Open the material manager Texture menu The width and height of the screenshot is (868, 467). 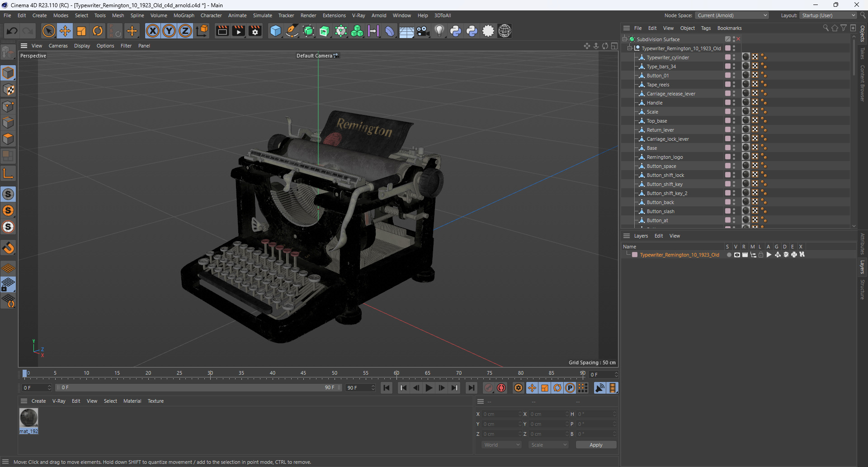[156, 401]
